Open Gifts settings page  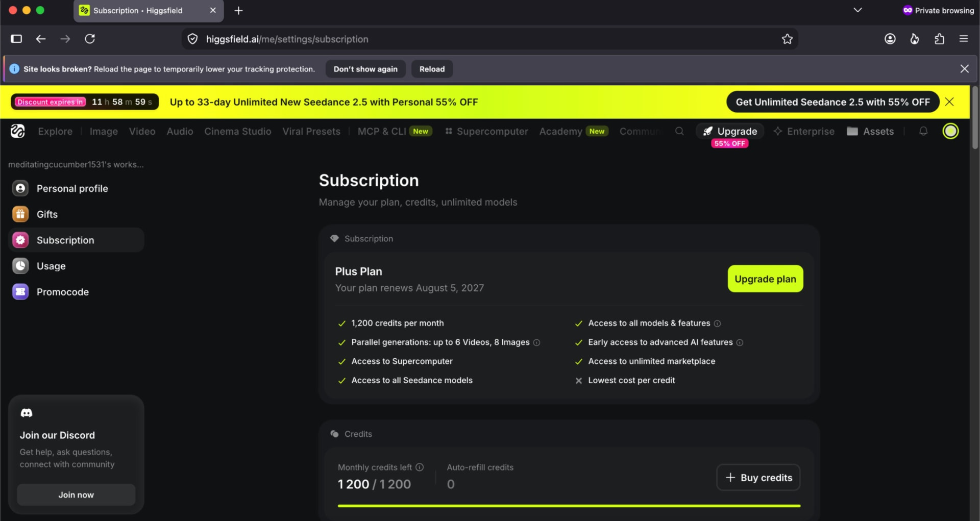[x=76, y=214]
